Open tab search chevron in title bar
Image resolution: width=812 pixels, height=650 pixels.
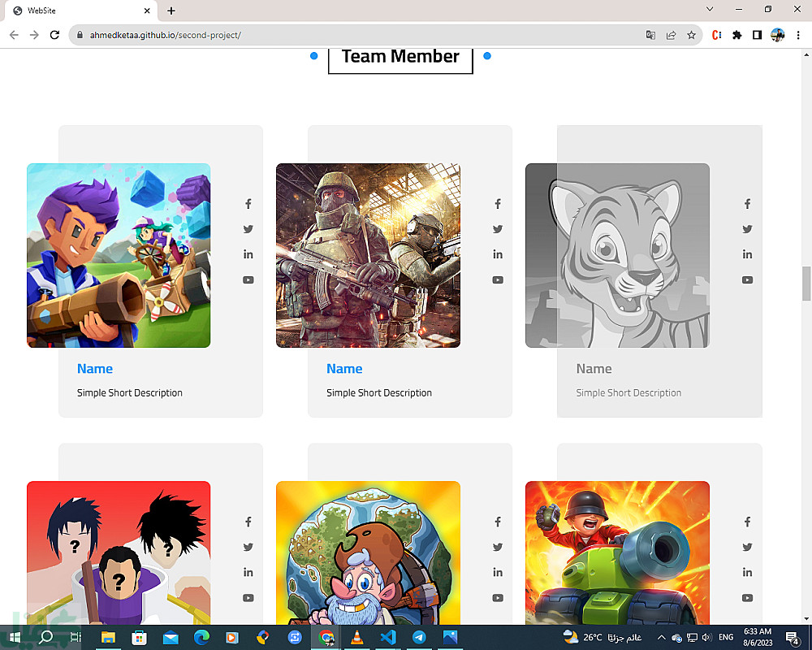710,9
